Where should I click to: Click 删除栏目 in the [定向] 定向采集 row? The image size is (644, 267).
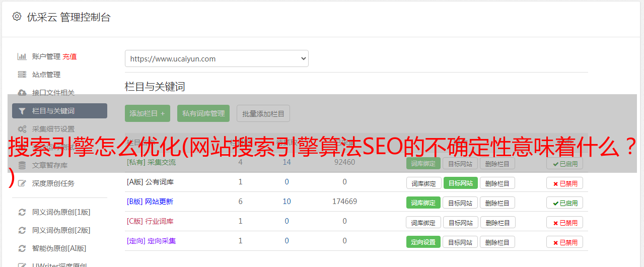(497, 242)
